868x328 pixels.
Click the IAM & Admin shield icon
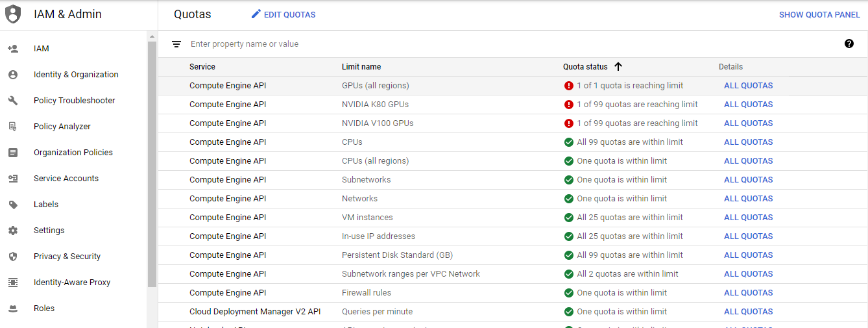click(13, 14)
